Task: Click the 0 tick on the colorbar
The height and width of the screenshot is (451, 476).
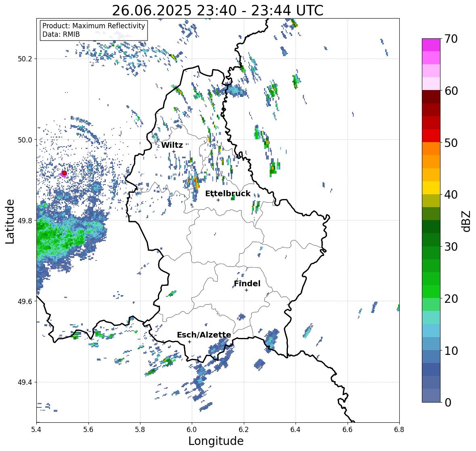Action: pos(448,403)
